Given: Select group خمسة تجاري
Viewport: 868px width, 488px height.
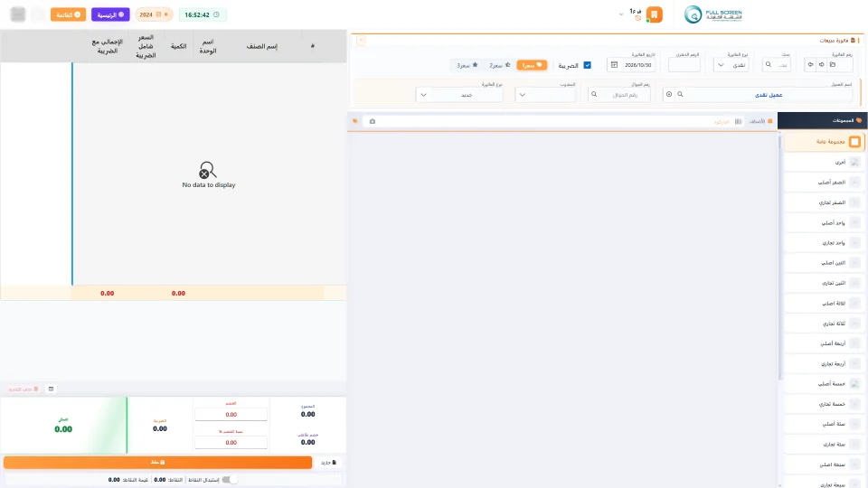Looking at the screenshot, I should click(825, 404).
